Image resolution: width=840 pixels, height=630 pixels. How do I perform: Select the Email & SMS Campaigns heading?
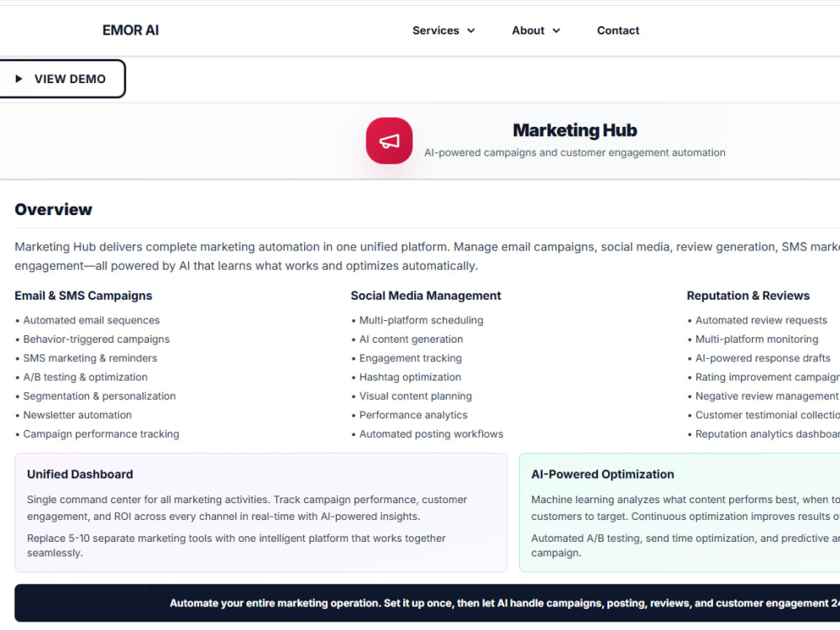click(x=83, y=296)
